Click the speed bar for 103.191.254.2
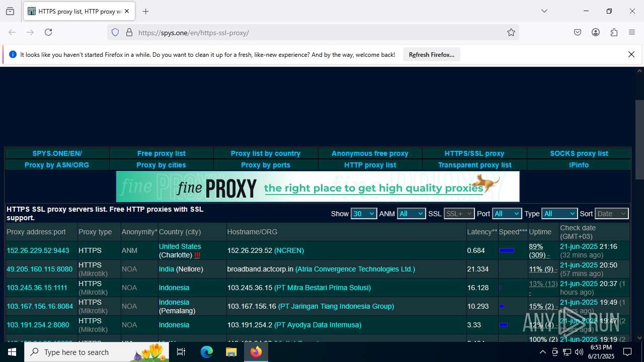 (503, 325)
